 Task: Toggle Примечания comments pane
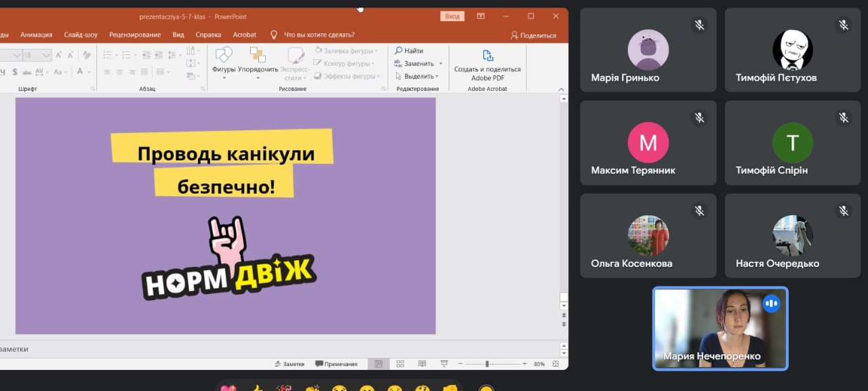(336, 364)
